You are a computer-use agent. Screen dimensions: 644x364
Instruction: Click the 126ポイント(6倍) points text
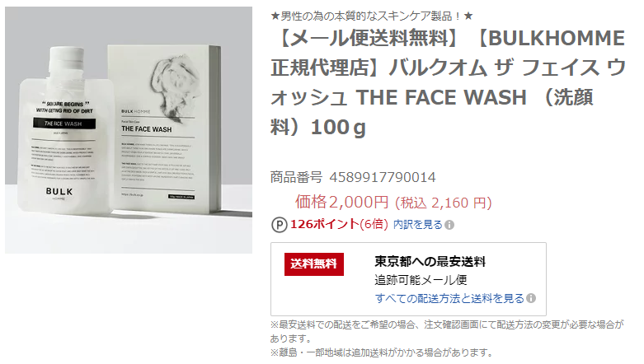point(339,225)
